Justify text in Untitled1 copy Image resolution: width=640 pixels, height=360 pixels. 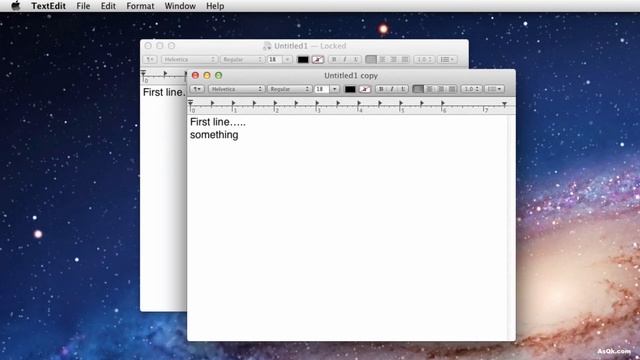pos(451,89)
